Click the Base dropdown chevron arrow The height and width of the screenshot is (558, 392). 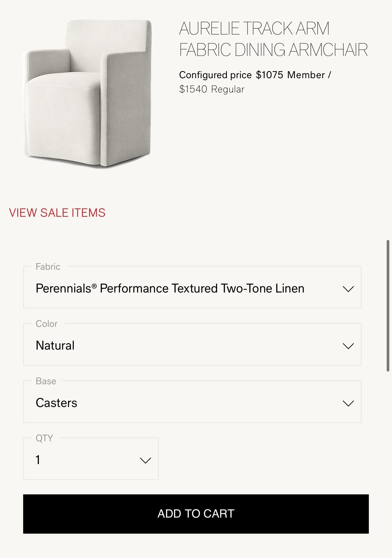[x=348, y=403]
